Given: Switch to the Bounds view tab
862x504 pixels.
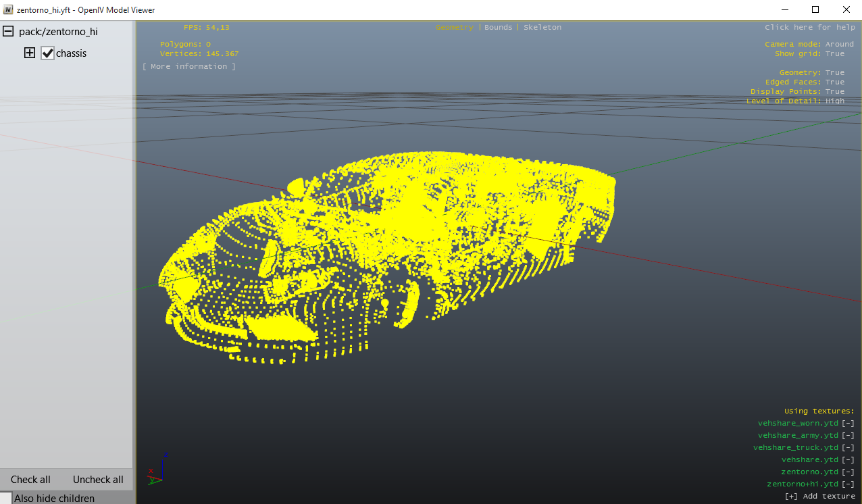Looking at the screenshot, I should [498, 27].
